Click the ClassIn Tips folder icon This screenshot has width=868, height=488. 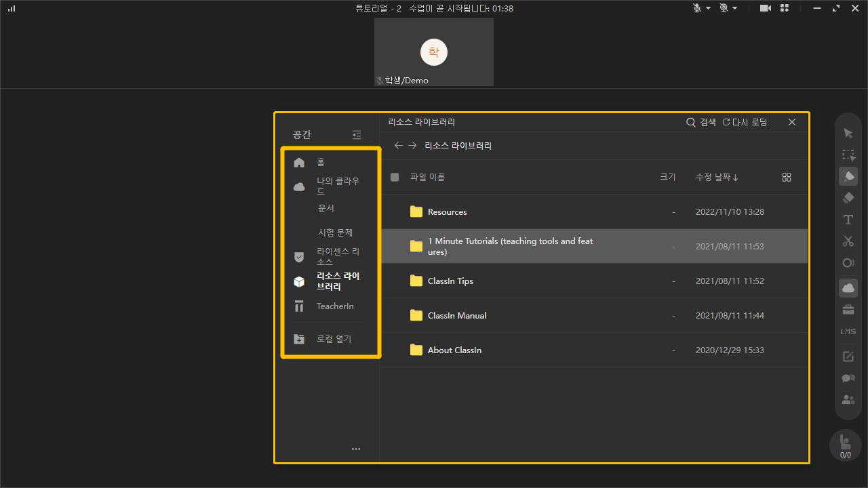point(416,281)
